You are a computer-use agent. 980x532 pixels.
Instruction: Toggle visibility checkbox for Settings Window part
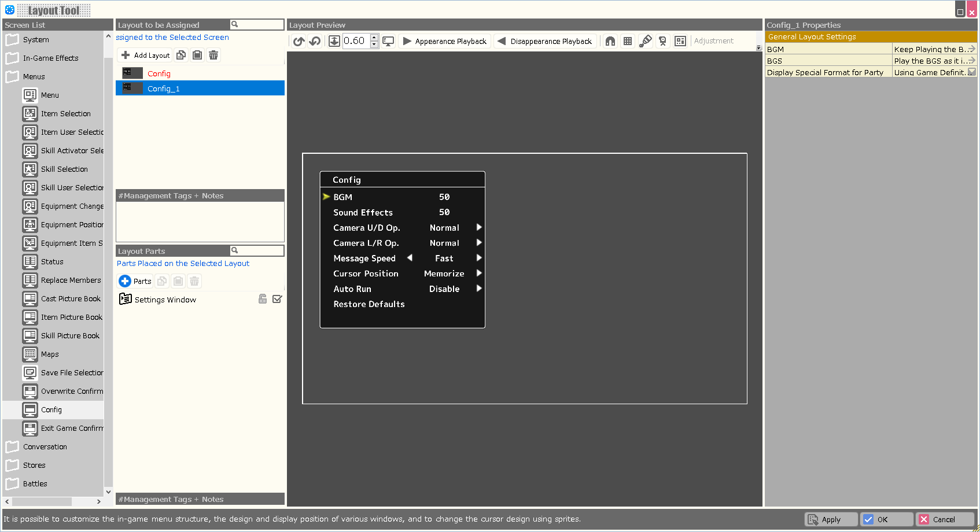tap(277, 299)
